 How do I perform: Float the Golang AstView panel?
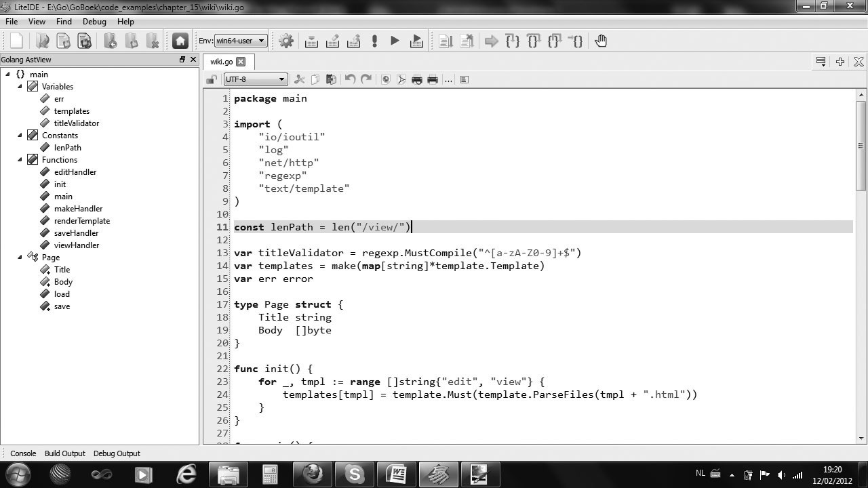point(182,60)
